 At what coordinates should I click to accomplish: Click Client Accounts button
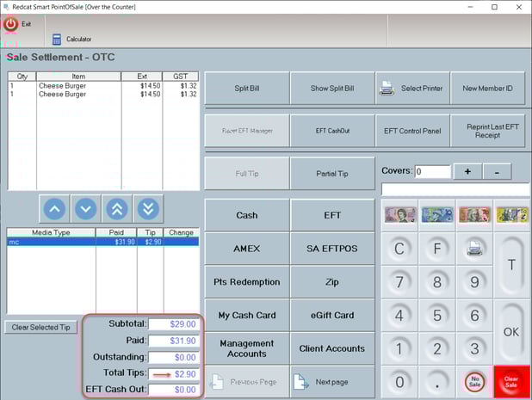coord(332,348)
